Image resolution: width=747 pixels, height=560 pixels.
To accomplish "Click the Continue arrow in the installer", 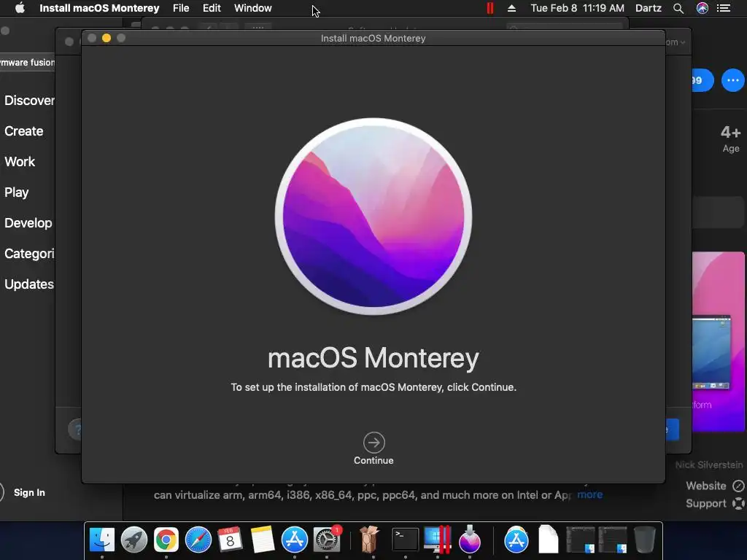I will click(x=374, y=443).
